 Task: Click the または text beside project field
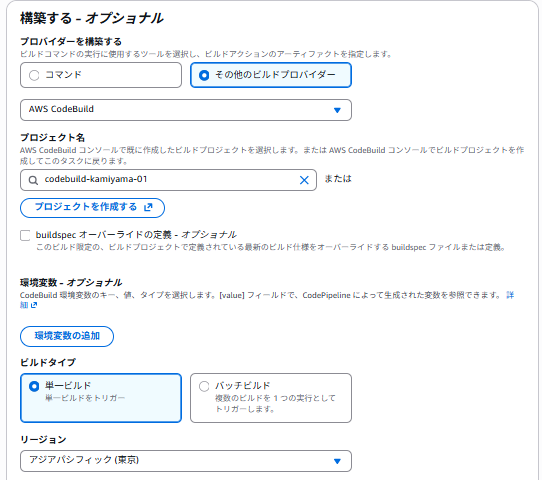tap(338, 179)
